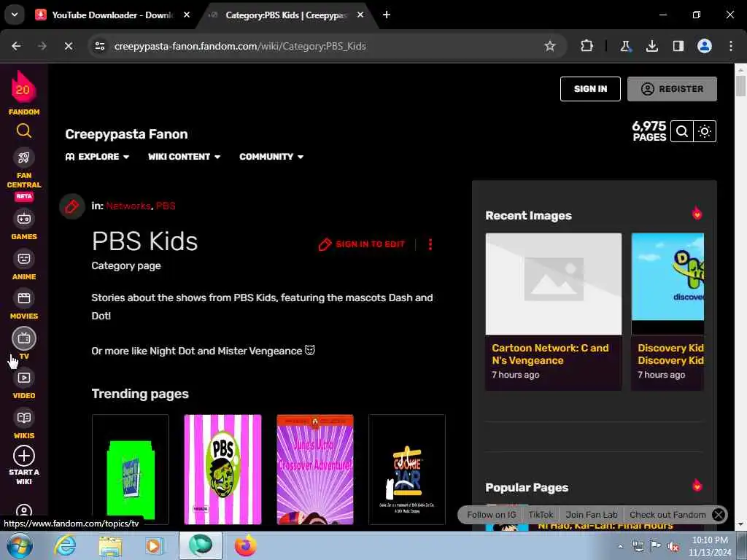Viewport: 747px width, 560px height.
Task: Click the Start a Wiki plus icon
Action: point(24,456)
